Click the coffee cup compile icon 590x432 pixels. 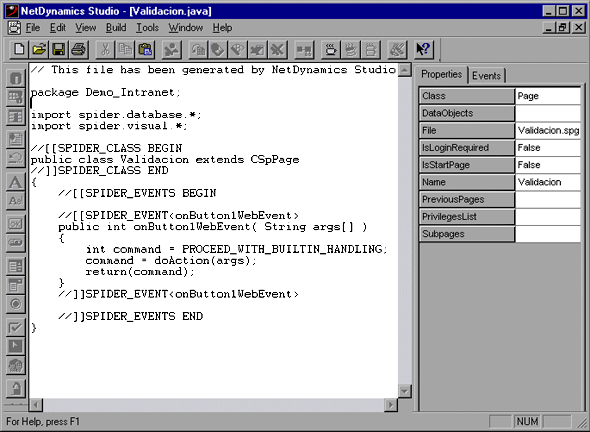[331, 49]
